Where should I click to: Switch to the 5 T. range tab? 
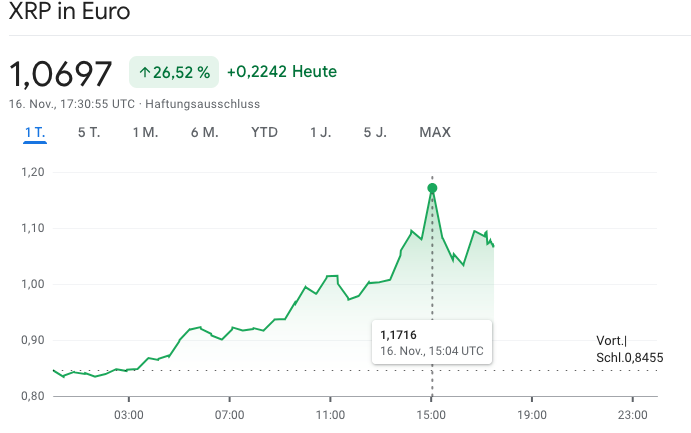tap(89, 132)
